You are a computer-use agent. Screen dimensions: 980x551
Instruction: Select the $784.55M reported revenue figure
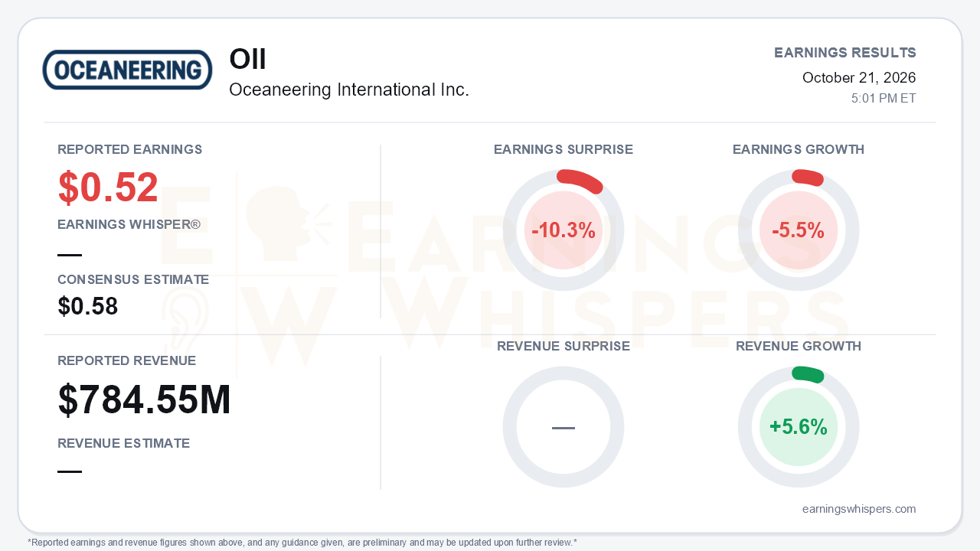144,399
